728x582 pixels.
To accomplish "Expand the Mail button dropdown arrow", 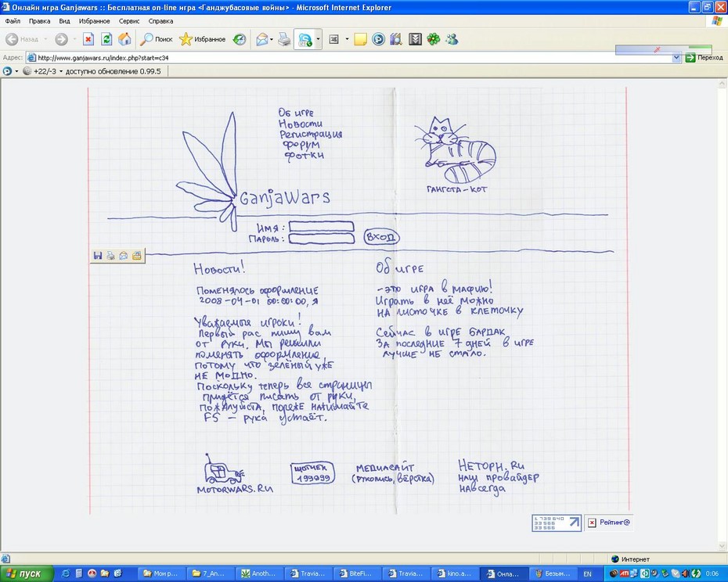I will click(x=272, y=39).
